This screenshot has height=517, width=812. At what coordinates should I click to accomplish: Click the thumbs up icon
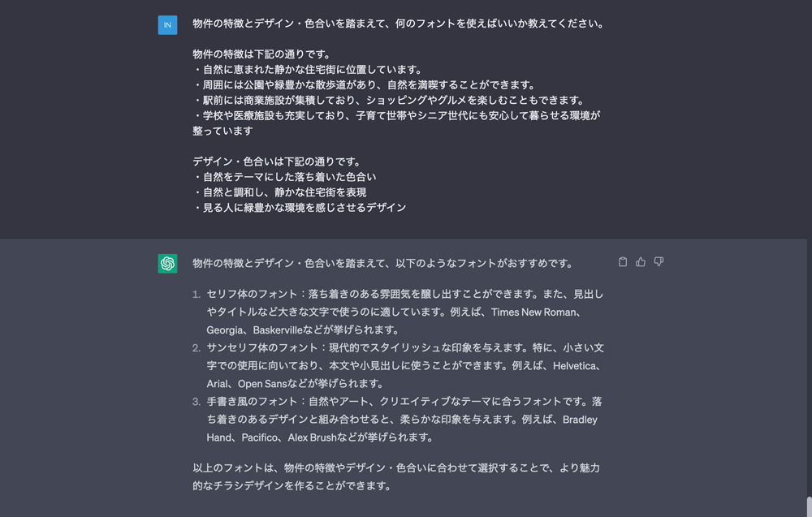click(x=641, y=262)
